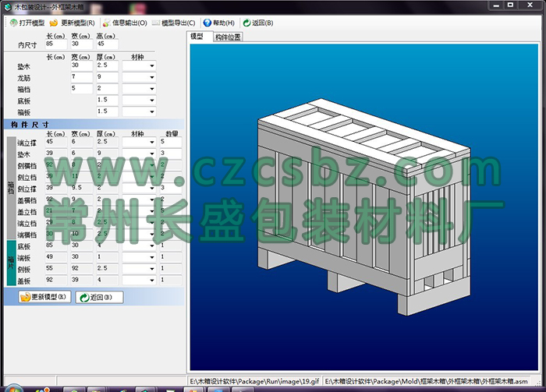This screenshot has height=392, width=546.
Task: Click the 侧横档 row label
Action: pos(27,166)
